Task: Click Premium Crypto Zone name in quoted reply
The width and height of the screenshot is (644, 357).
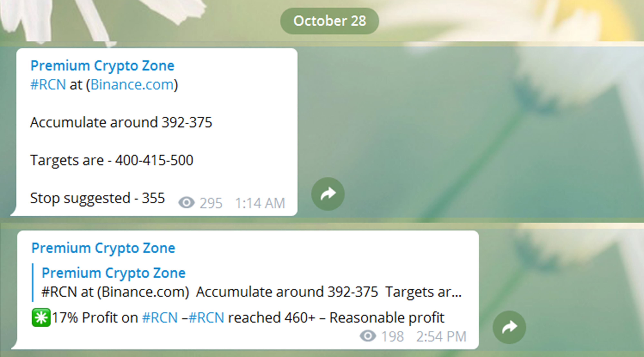Action: (x=114, y=273)
